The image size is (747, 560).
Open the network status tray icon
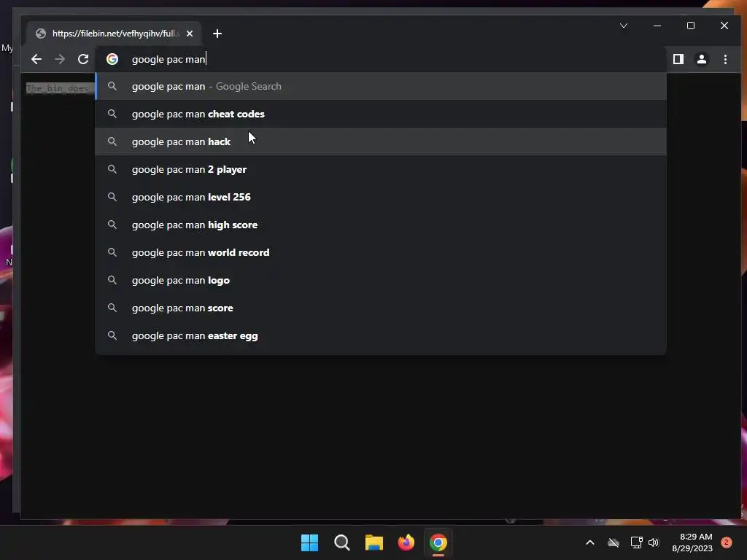pyautogui.click(x=636, y=542)
